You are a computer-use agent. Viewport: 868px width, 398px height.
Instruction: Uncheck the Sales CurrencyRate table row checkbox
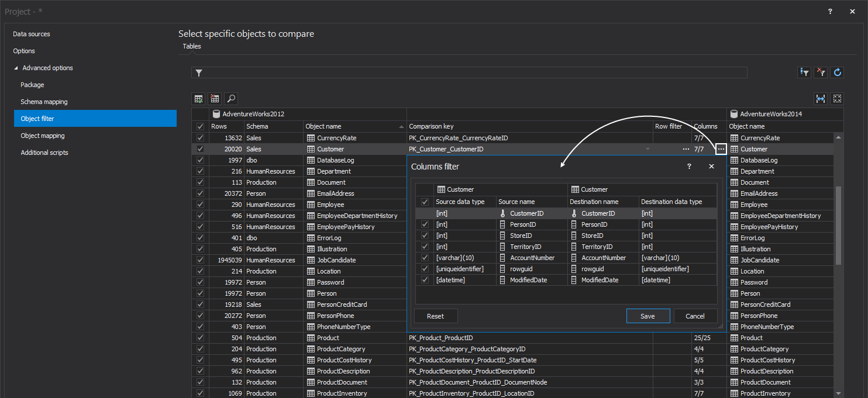(200, 138)
